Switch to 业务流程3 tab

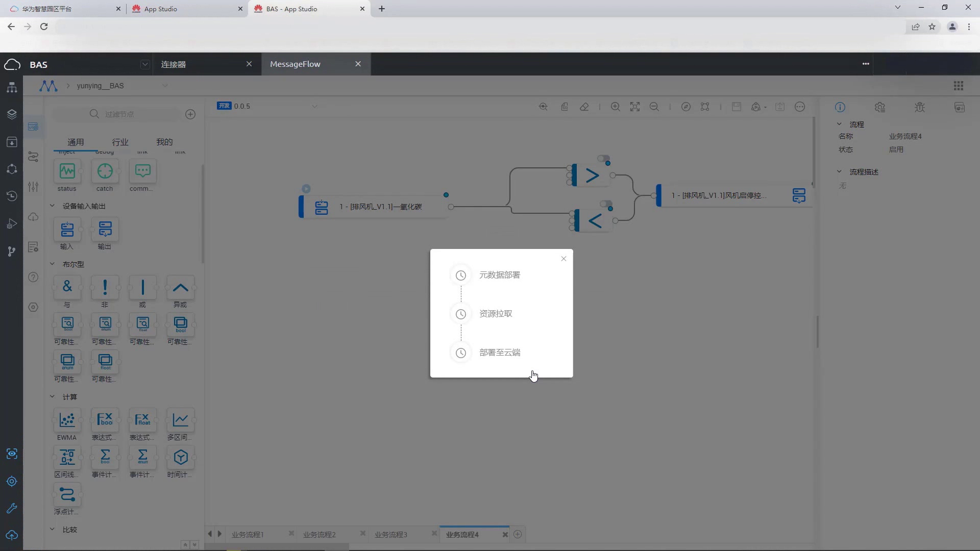[x=391, y=534]
